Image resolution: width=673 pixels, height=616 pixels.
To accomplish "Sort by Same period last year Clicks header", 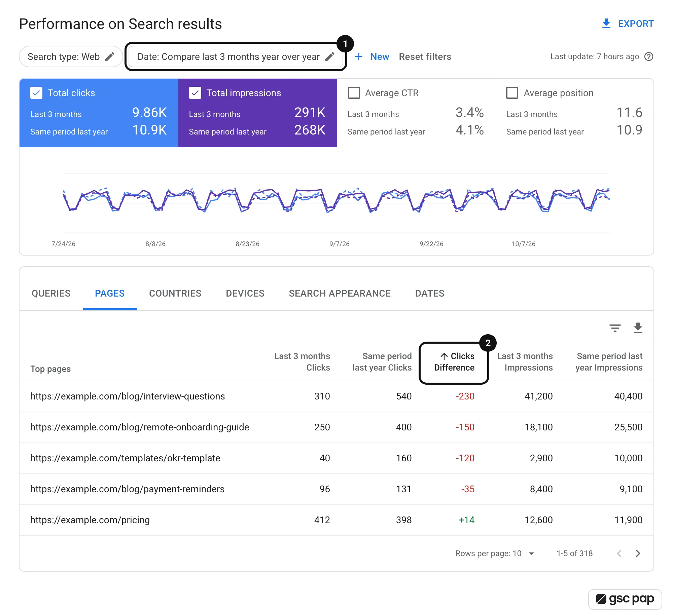I will tap(382, 362).
